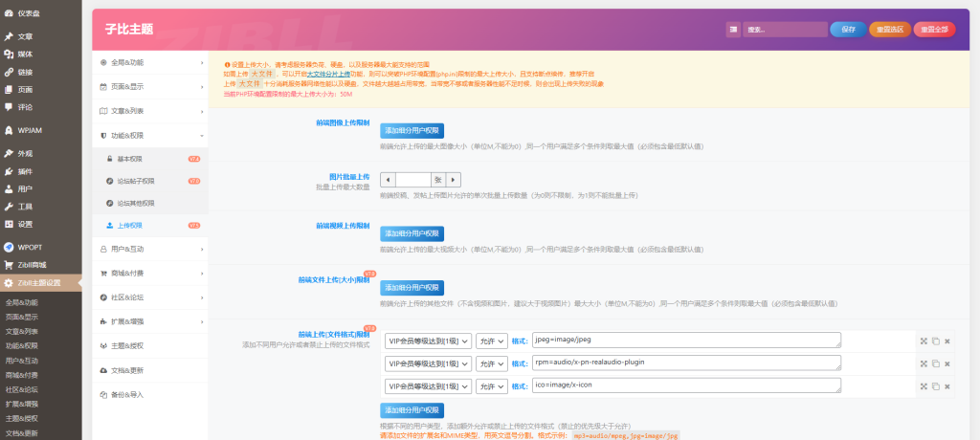Duplicate the rpm=audio/x-pn-realaudio-plugin row

pyautogui.click(x=936, y=363)
